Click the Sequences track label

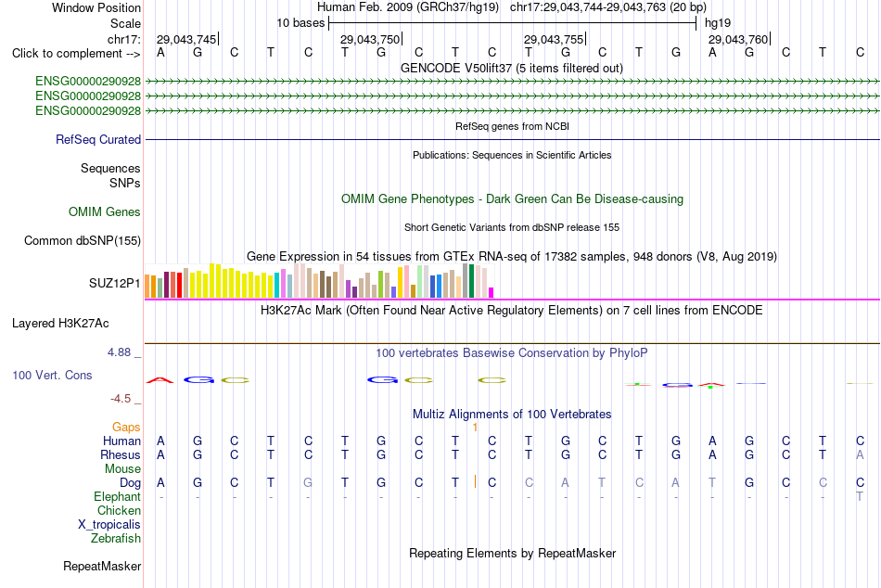point(110,168)
